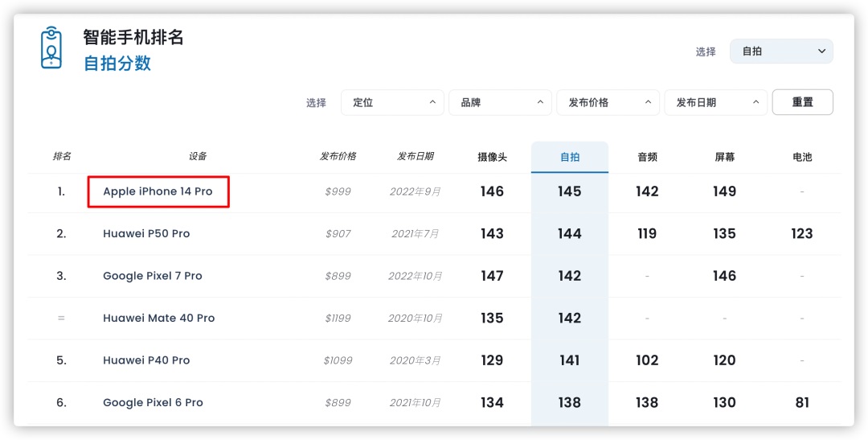
Task: Sort by the 电池 column header
Action: pyautogui.click(x=802, y=157)
